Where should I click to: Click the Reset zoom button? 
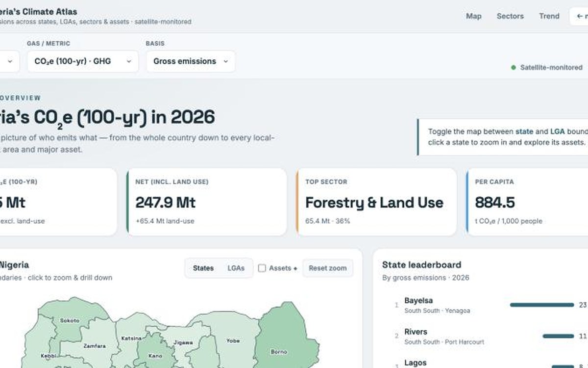point(328,268)
